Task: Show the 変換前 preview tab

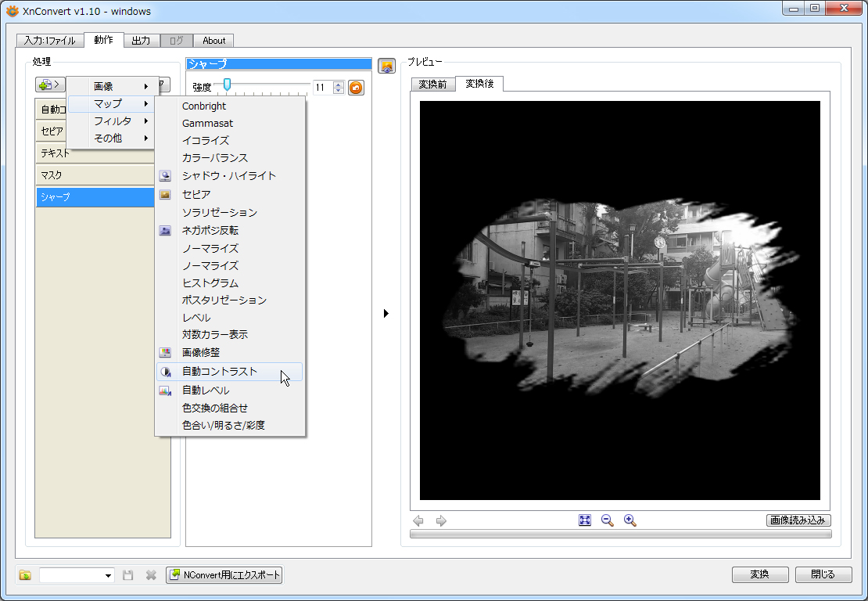Action: pyautogui.click(x=432, y=85)
